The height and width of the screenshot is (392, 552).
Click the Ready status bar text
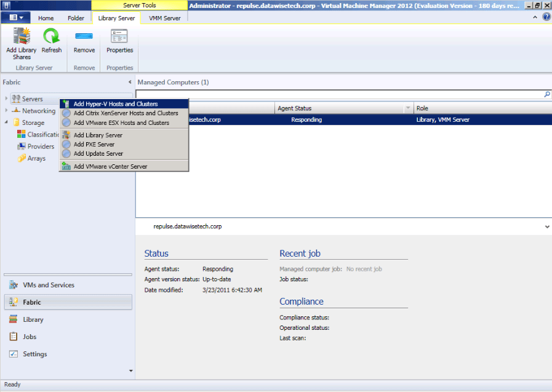pos(12,385)
